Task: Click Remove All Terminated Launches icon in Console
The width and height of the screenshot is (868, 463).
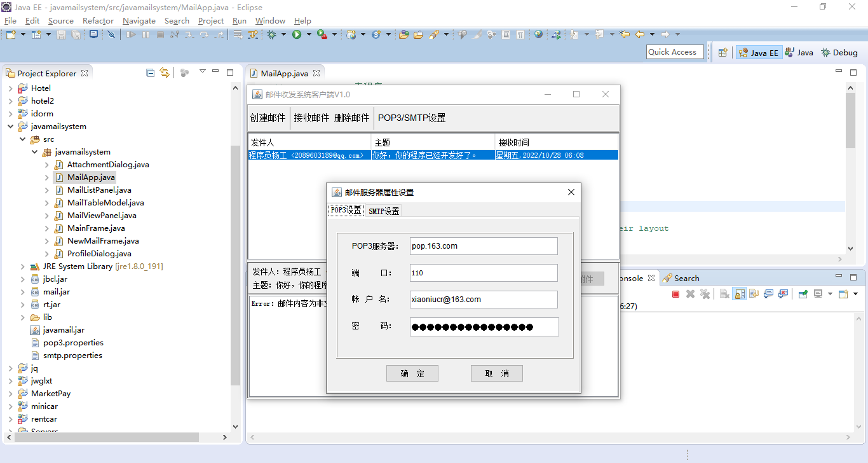Action: [705, 294]
